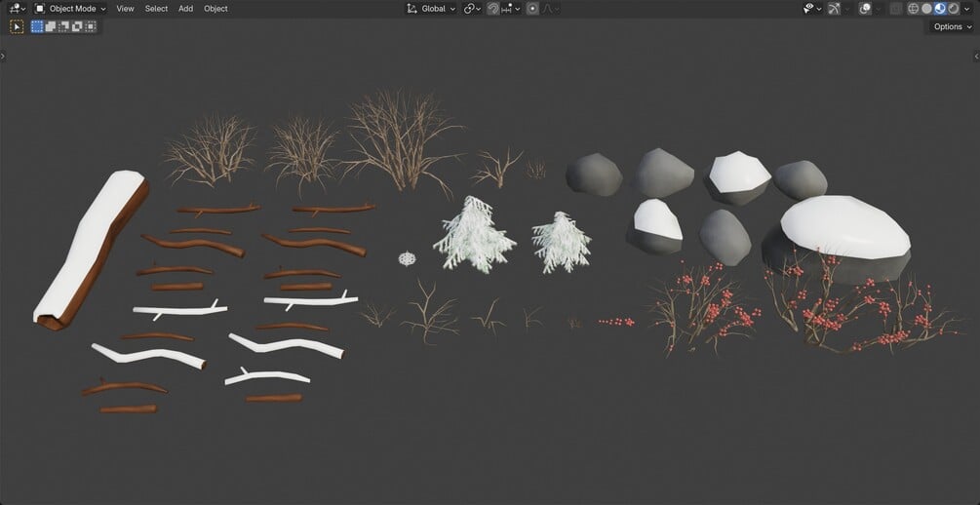Screen dimensions: 980x505
Task: Switch to material preview shading
Action: [x=939, y=9]
